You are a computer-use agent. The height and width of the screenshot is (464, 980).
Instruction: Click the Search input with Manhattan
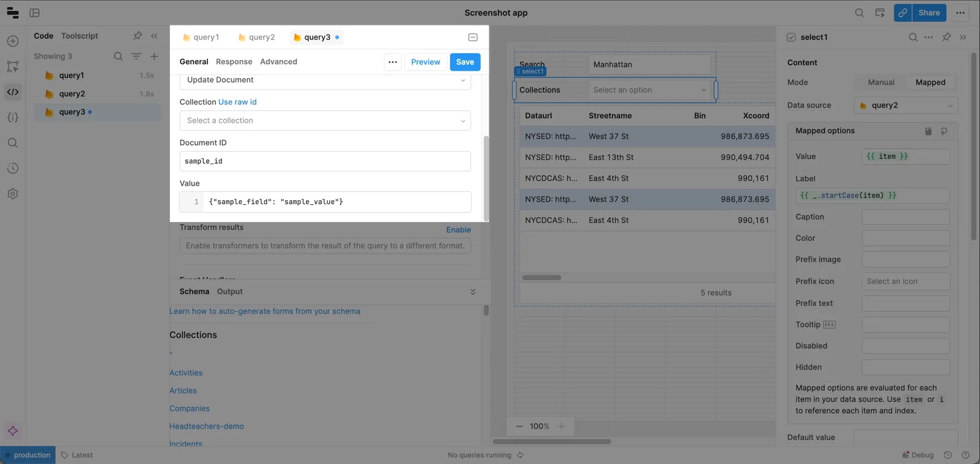(649, 65)
